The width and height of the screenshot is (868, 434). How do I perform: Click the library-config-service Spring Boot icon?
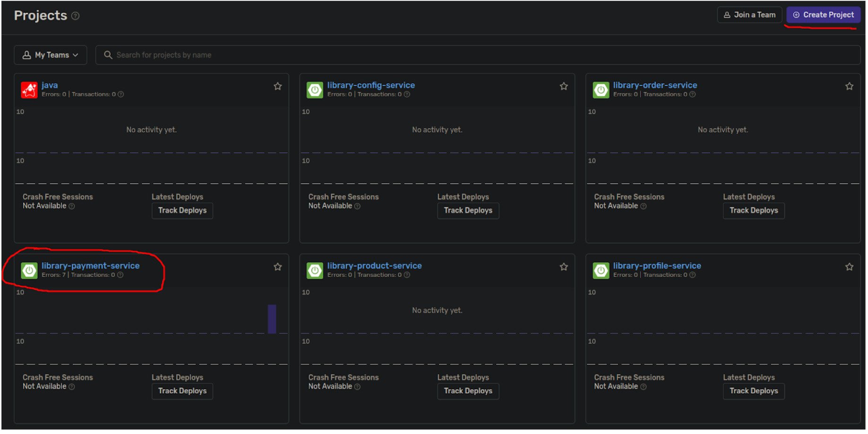click(315, 90)
